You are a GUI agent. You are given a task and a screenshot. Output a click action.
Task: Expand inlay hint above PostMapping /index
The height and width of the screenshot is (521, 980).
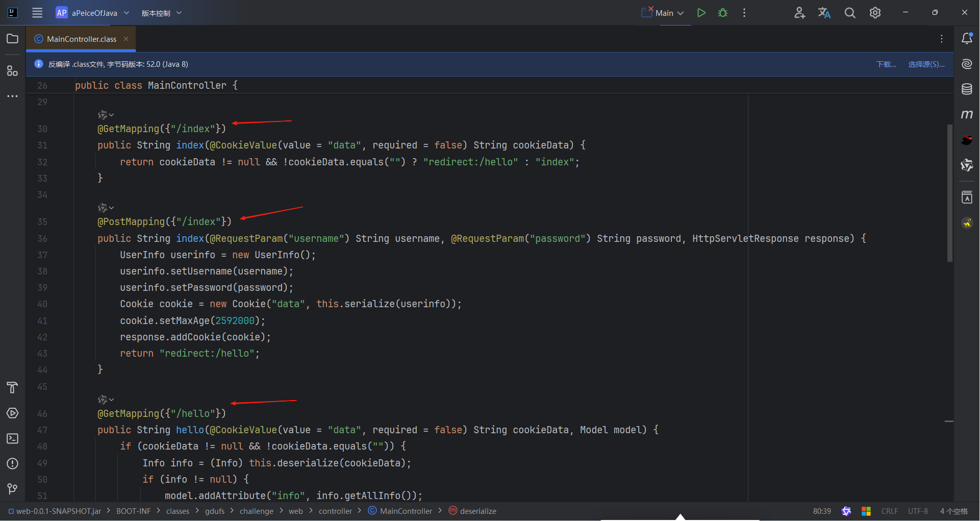tap(106, 208)
